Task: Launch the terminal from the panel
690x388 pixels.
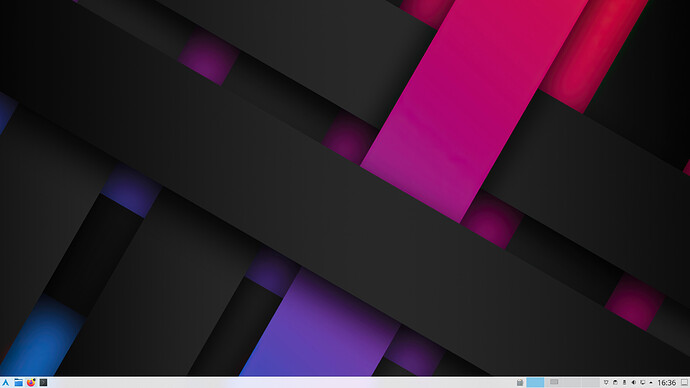Action: (43, 382)
